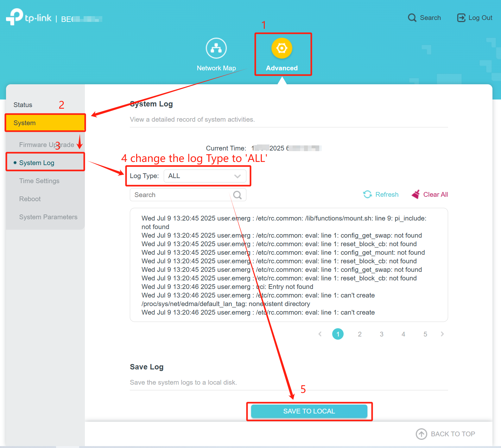Click the Log Out icon
This screenshot has height=448, width=501.
pyautogui.click(x=461, y=18)
